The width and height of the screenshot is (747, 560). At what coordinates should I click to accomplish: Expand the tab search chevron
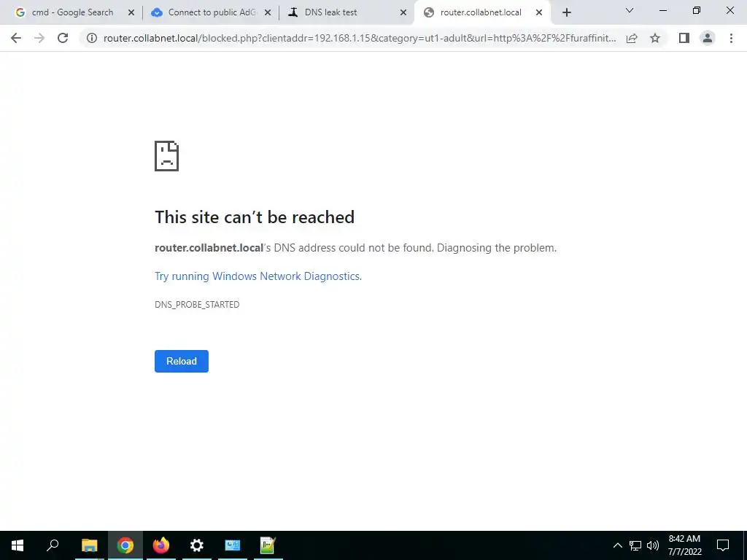tap(630, 10)
